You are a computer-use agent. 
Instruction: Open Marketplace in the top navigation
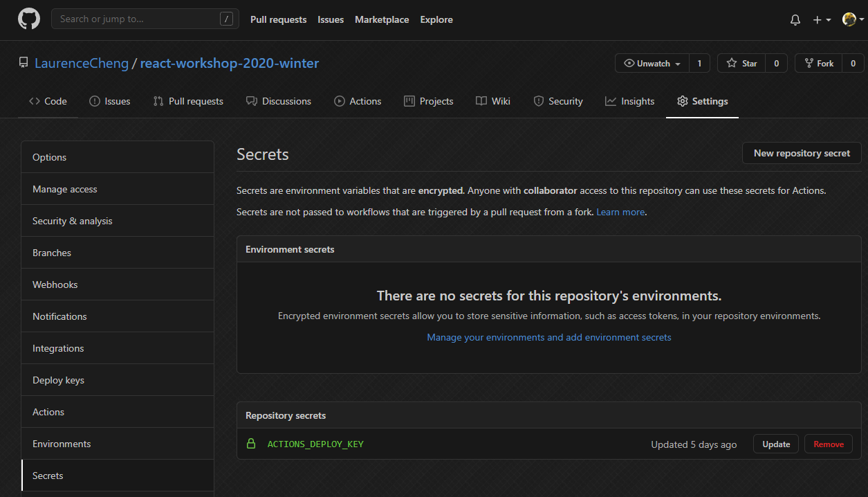[x=382, y=20]
